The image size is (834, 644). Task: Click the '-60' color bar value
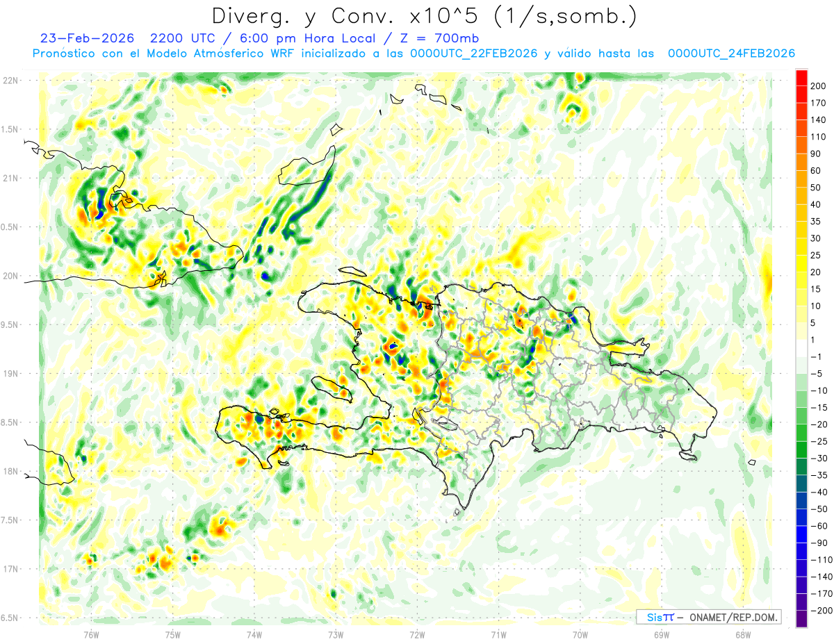(819, 526)
